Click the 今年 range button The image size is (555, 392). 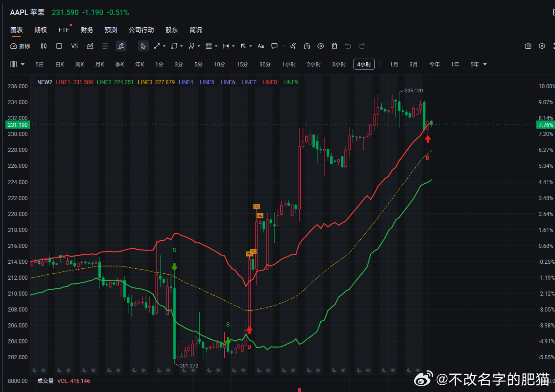tap(434, 64)
